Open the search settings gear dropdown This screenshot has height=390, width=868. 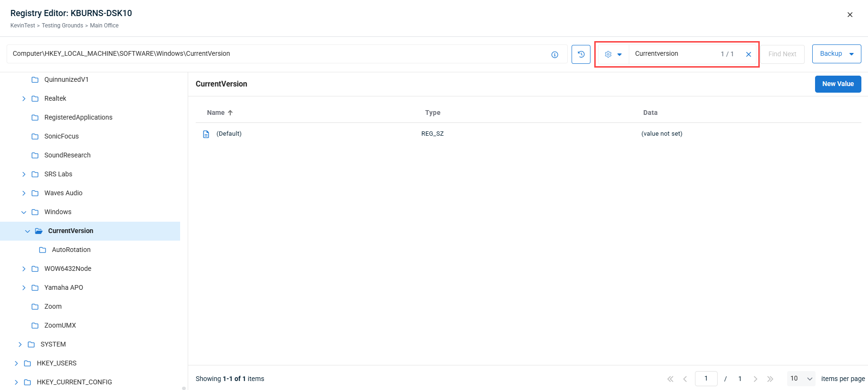(x=613, y=54)
